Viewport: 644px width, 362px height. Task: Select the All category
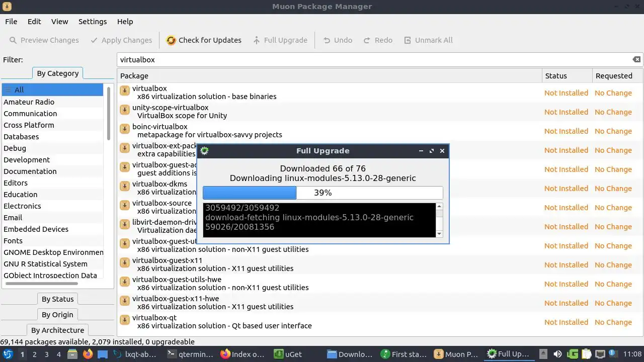point(52,90)
